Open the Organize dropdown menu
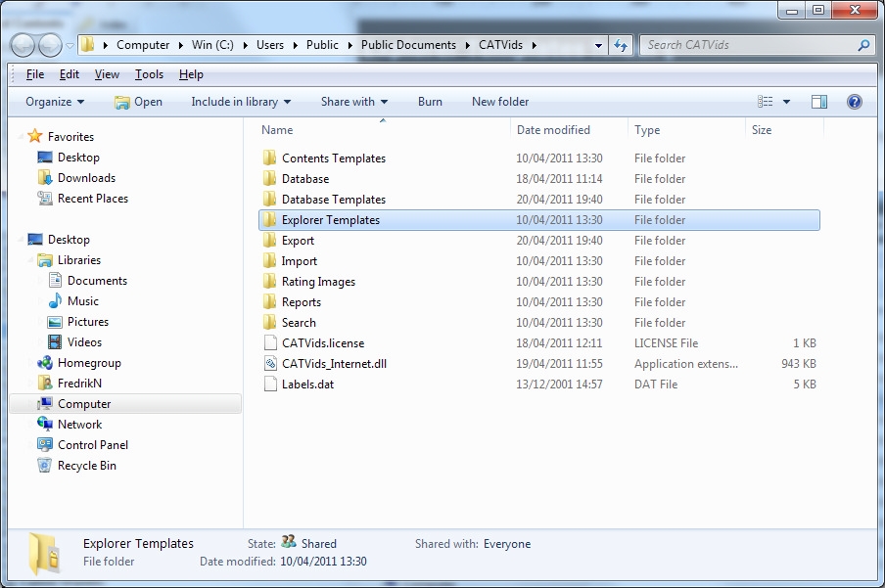The image size is (885, 588). click(x=55, y=102)
